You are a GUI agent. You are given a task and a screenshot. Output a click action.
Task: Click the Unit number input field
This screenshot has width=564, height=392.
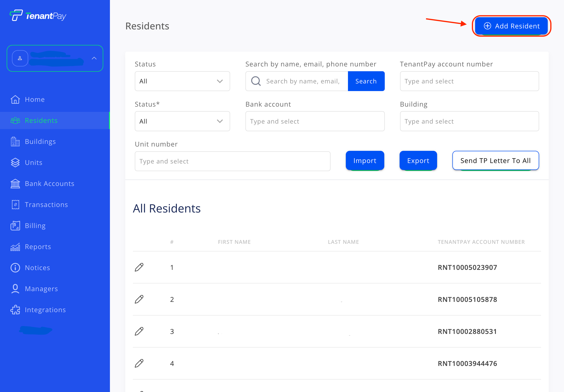click(x=232, y=161)
